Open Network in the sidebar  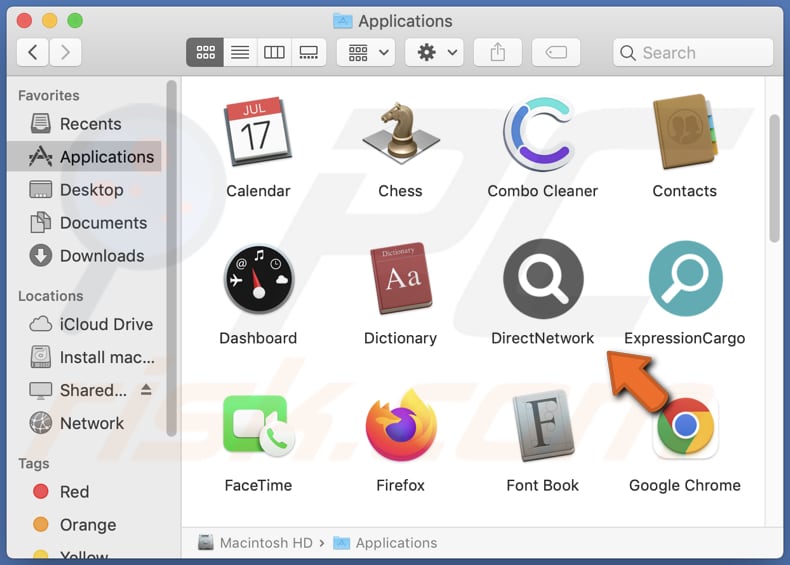pyautogui.click(x=84, y=423)
